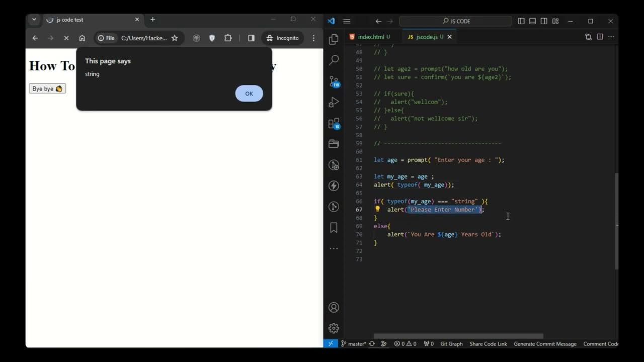
Task: Open the Explorer view in VS Code
Action: [x=334, y=40]
